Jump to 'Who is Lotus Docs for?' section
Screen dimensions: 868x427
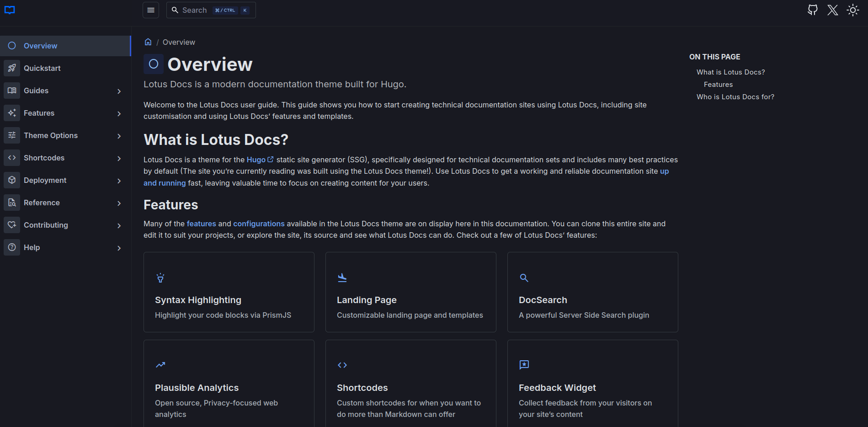(x=735, y=97)
